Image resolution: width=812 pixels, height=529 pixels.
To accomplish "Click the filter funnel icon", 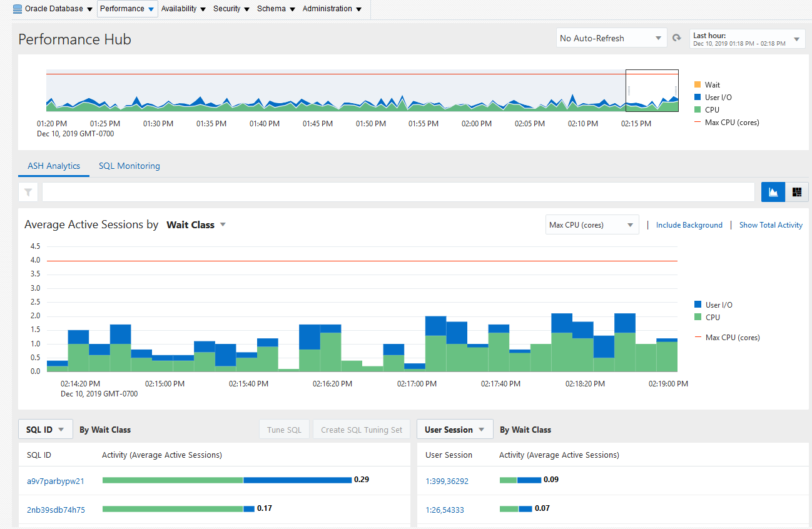I will (x=29, y=193).
